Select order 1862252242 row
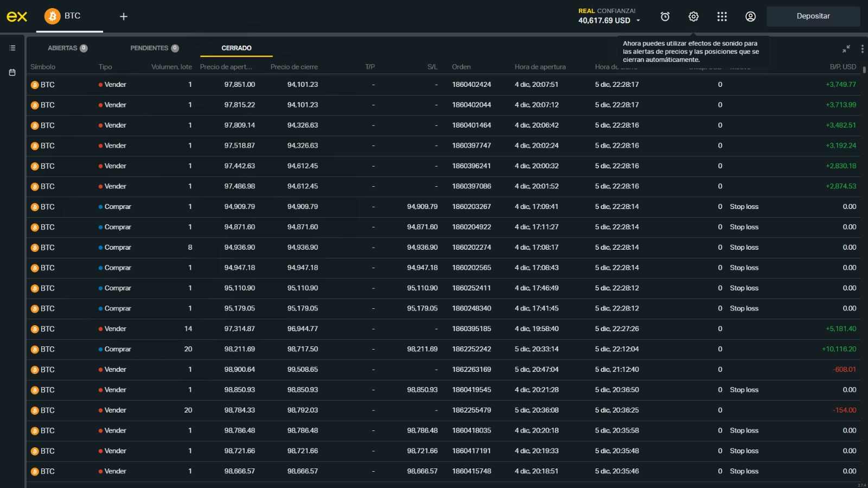Screen dimensions: 868x488 [x=443, y=349]
